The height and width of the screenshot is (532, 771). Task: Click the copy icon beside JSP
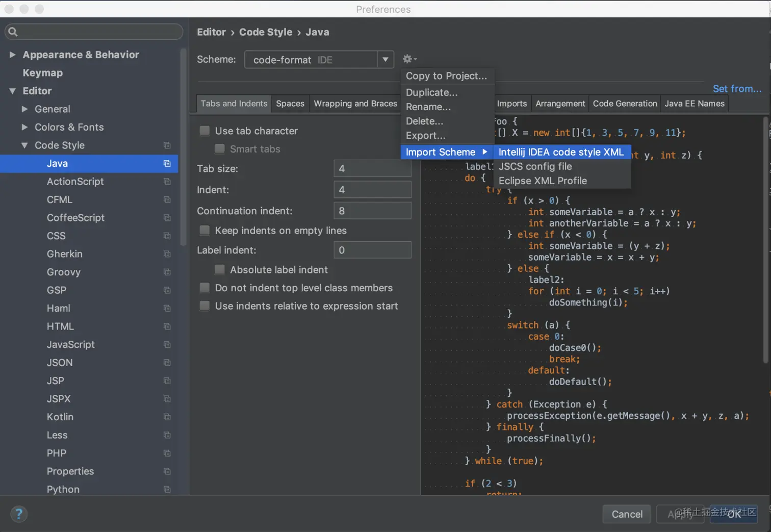pyautogui.click(x=167, y=381)
